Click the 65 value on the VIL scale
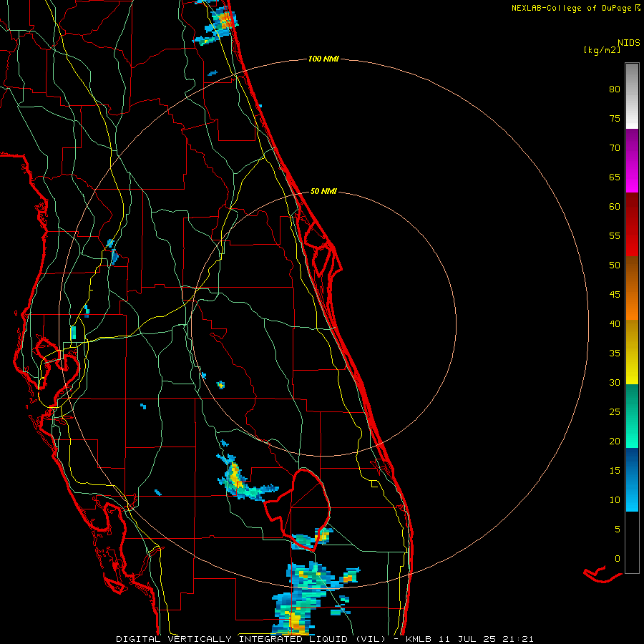The height and width of the screenshot is (644, 644). coord(615,177)
